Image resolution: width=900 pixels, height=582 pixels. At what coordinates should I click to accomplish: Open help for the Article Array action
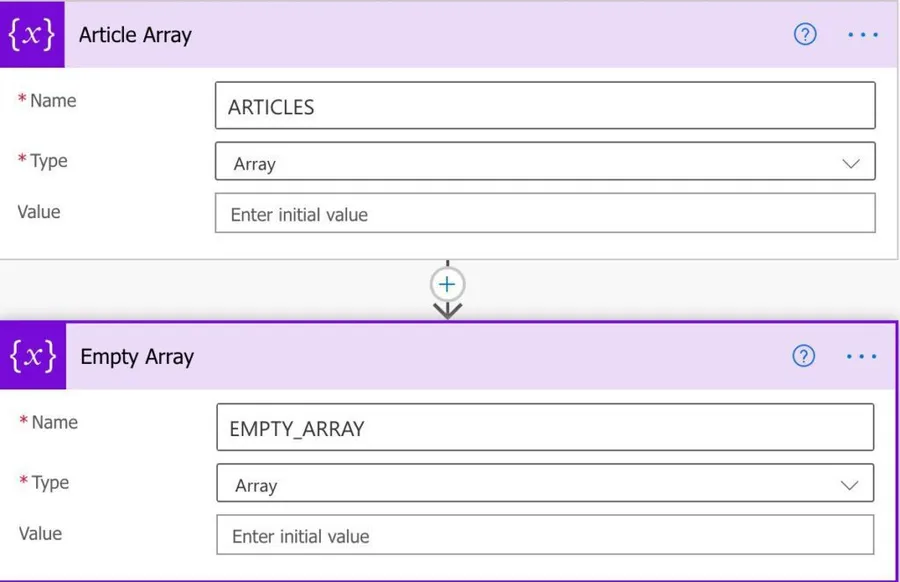(x=805, y=35)
